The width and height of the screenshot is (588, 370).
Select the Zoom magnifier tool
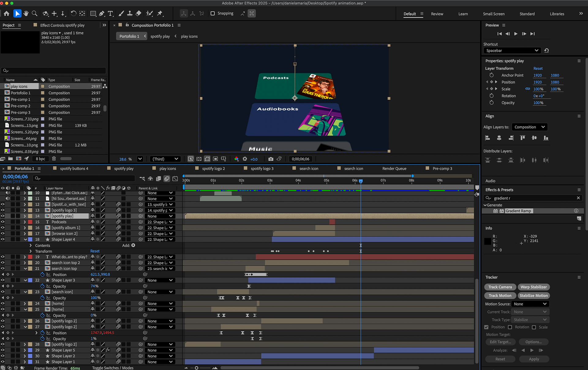click(35, 13)
